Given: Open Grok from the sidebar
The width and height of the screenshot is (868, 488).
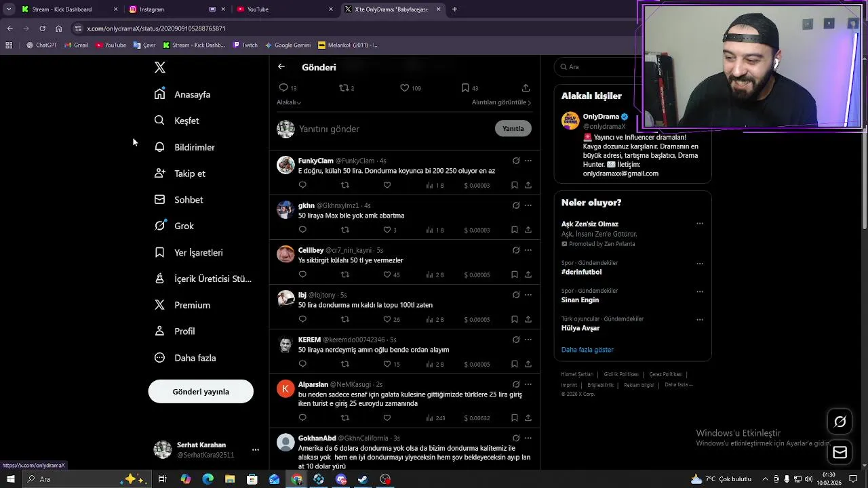Looking at the screenshot, I should [174, 226].
